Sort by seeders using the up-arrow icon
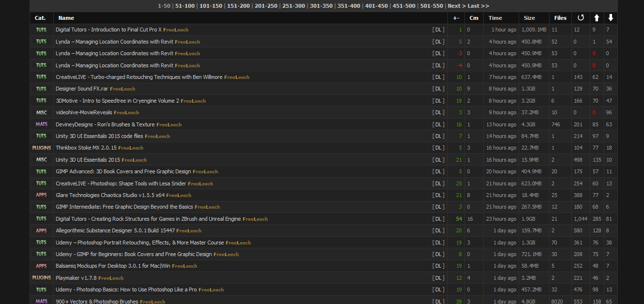 click(597, 18)
